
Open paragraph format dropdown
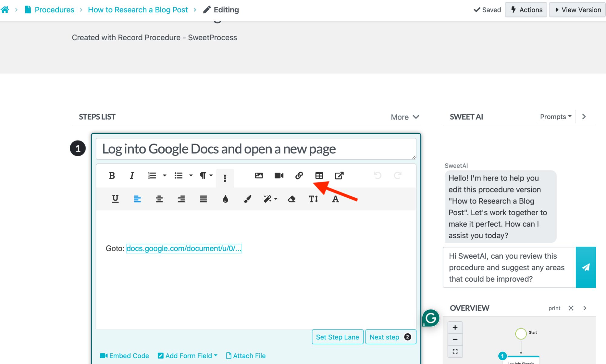click(x=206, y=176)
